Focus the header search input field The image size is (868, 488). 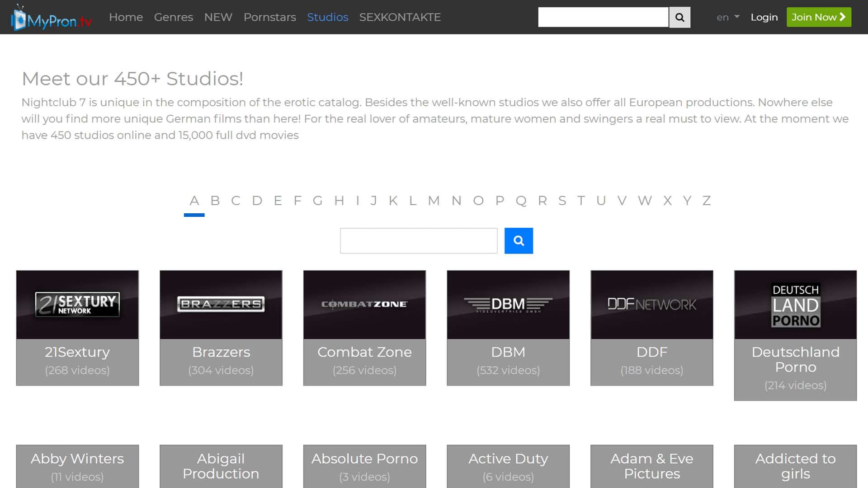pyautogui.click(x=603, y=17)
